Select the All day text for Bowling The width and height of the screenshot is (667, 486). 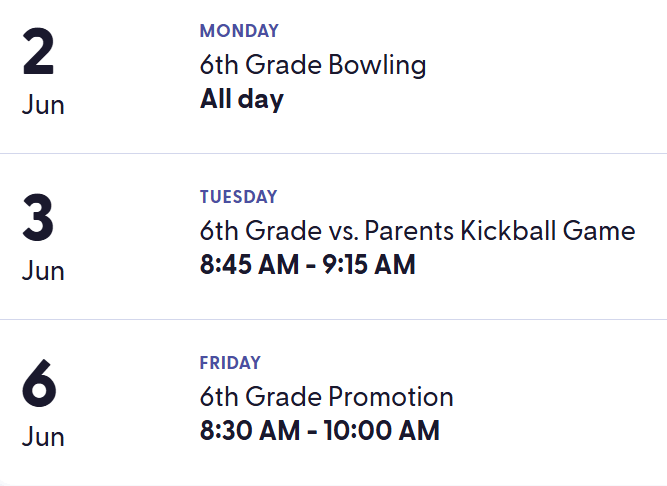[x=241, y=99]
